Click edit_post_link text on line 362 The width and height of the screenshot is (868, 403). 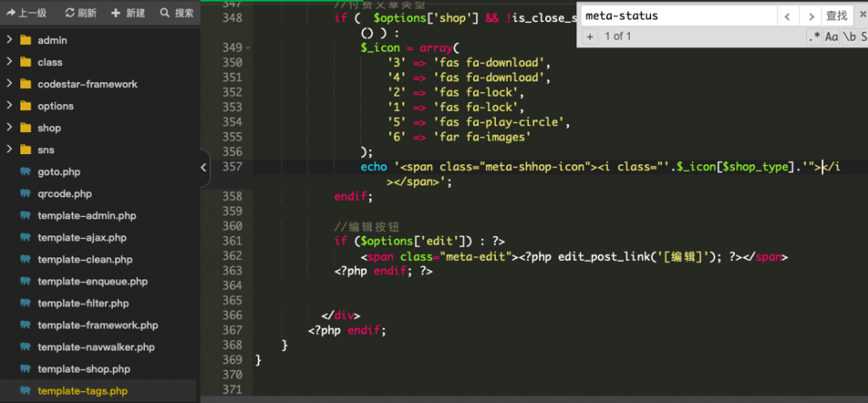(603, 257)
